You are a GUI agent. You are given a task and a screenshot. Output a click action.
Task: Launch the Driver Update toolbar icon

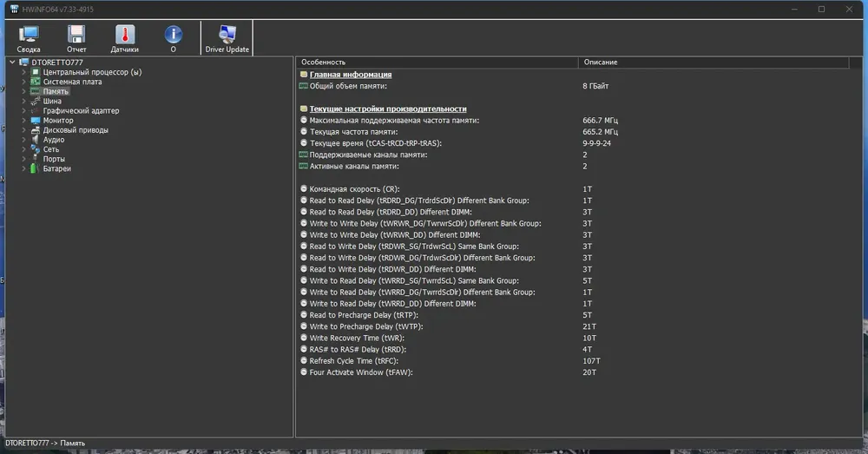[227, 35]
